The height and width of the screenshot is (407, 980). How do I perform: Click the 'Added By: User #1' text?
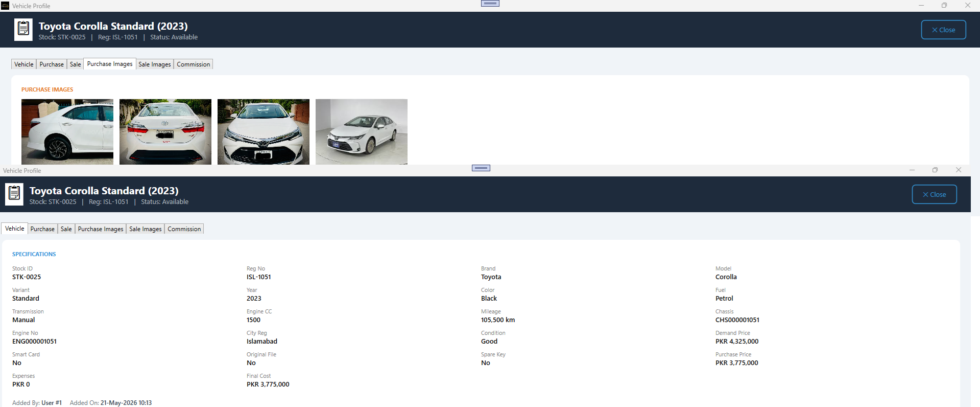click(37, 403)
